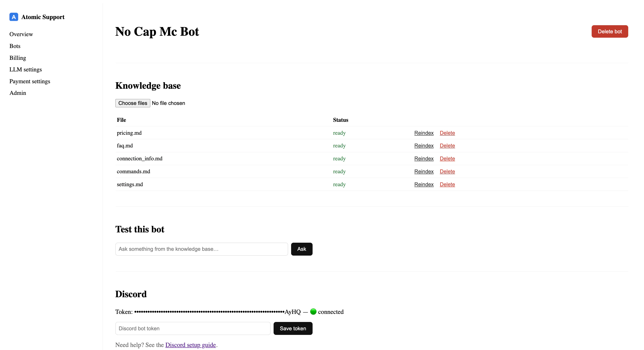
Task: Click Choose files to upload documents
Action: click(133, 103)
